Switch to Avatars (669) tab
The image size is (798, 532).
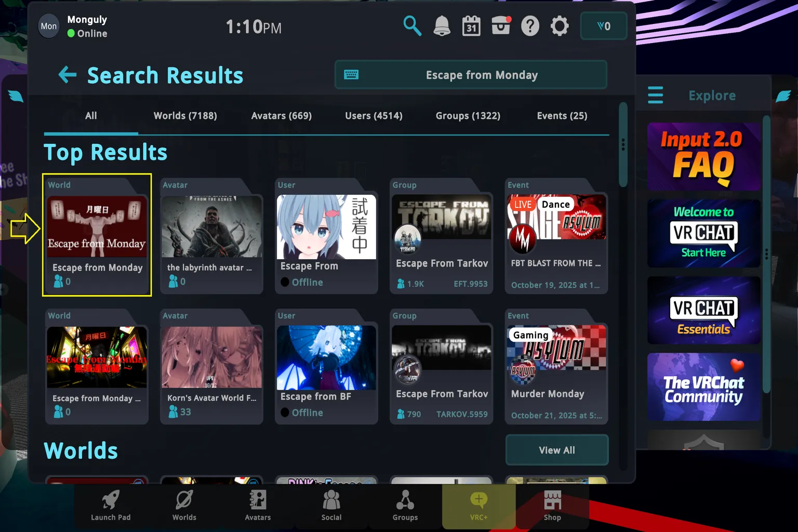[x=282, y=116]
